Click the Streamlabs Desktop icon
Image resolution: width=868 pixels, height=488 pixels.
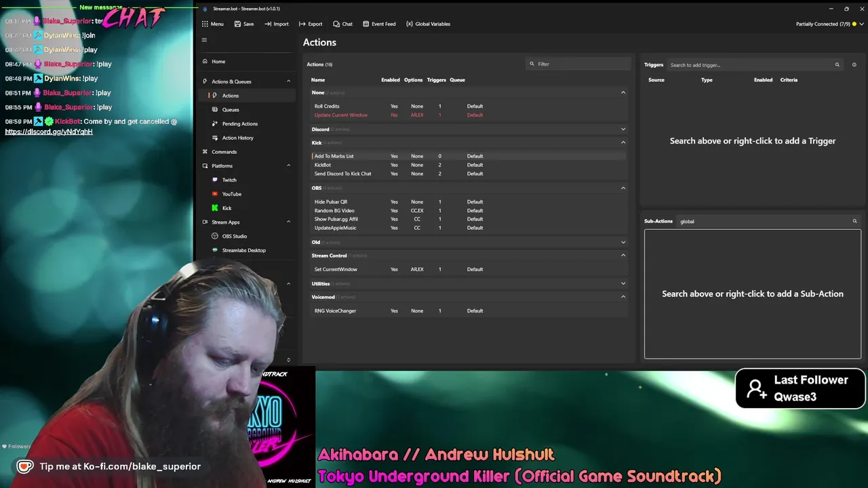pos(215,250)
